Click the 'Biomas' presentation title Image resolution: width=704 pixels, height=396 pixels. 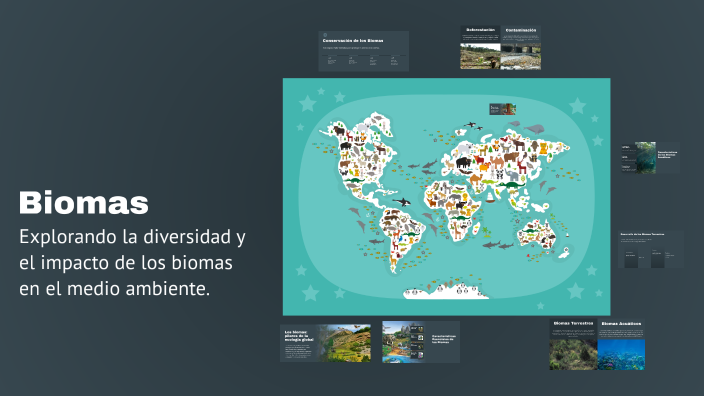click(84, 203)
